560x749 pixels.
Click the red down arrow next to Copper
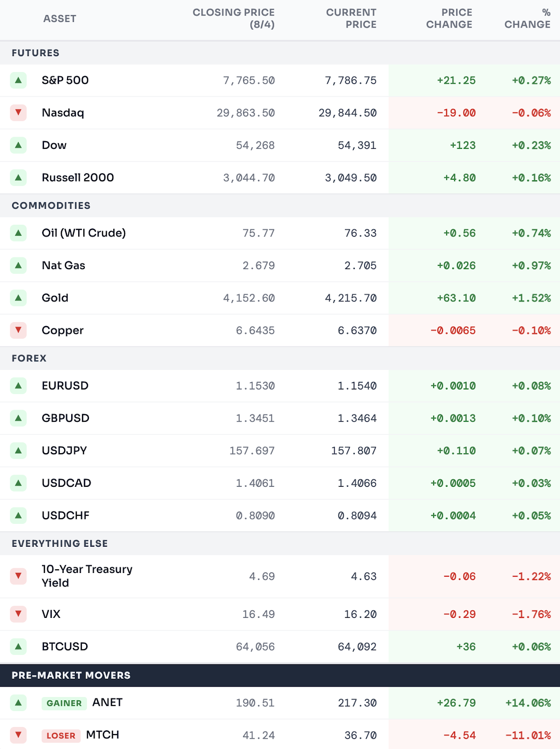pyautogui.click(x=18, y=330)
